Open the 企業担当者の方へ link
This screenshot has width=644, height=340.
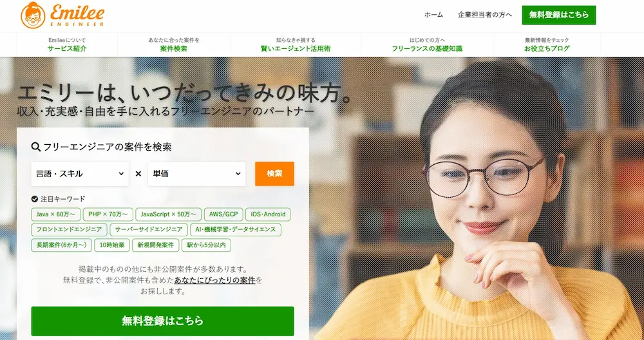[485, 15]
